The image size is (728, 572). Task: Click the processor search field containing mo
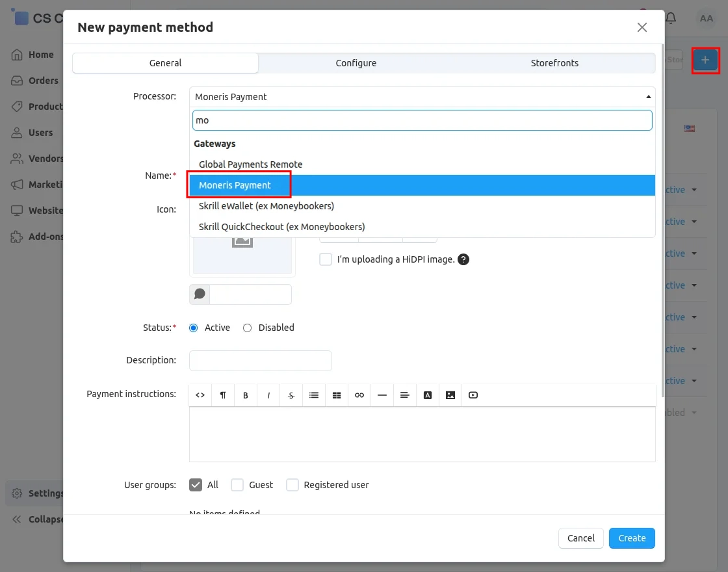[x=422, y=120]
